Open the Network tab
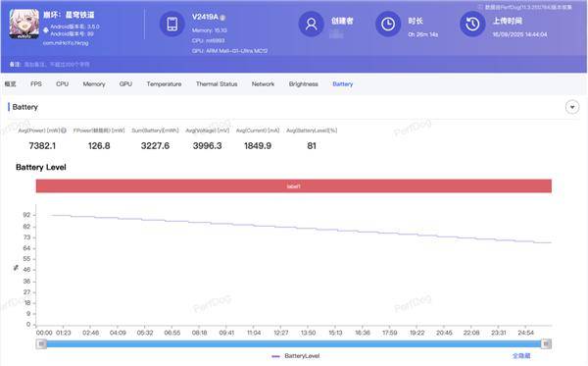 tap(263, 84)
